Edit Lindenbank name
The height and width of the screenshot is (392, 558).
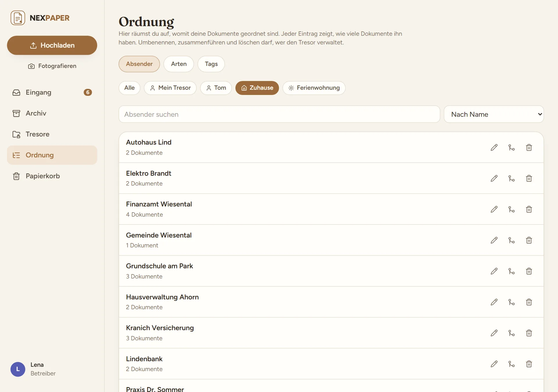tap(494, 364)
